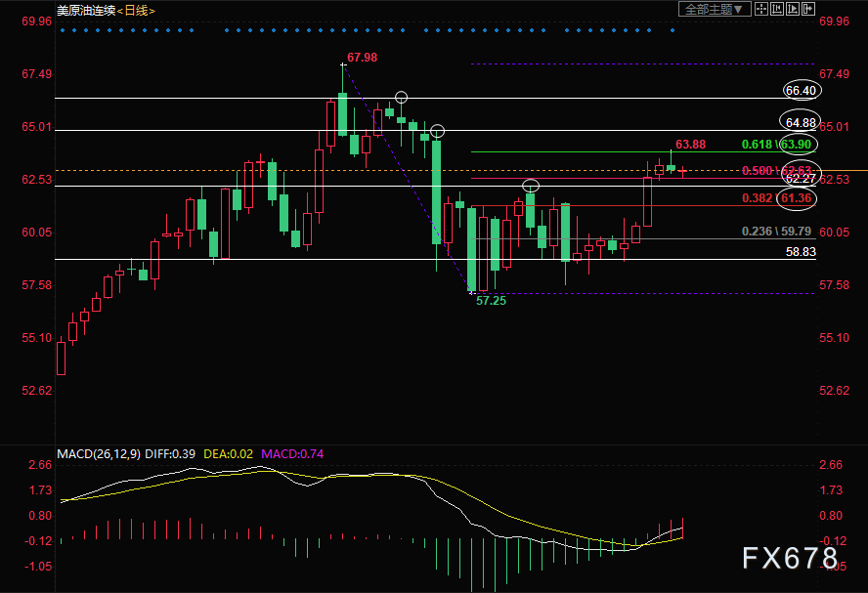Image resolution: width=868 pixels, height=593 pixels.
Task: Click the circled 64.88 price label
Action: pyautogui.click(x=801, y=122)
